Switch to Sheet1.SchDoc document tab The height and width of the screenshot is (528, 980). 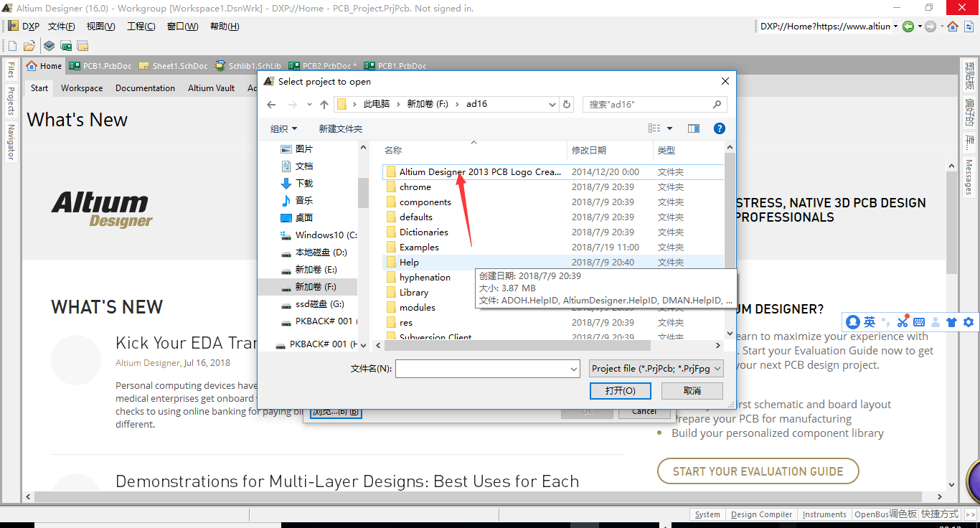point(173,66)
